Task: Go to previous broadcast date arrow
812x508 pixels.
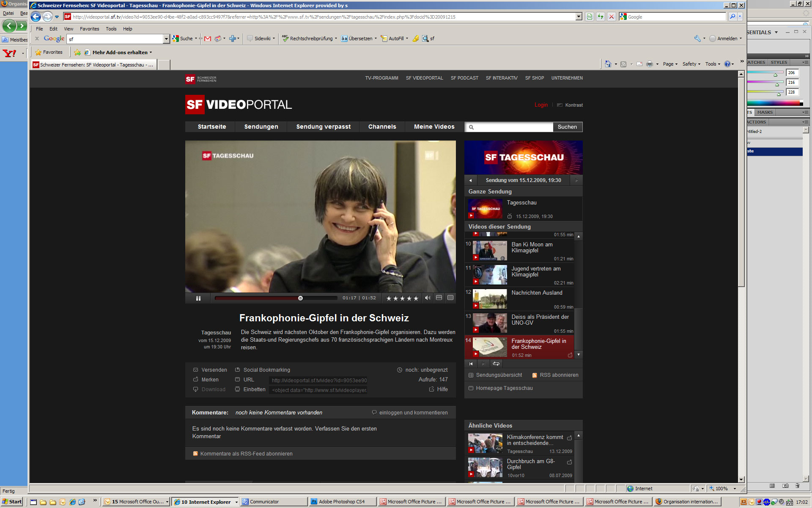Action: click(x=470, y=180)
